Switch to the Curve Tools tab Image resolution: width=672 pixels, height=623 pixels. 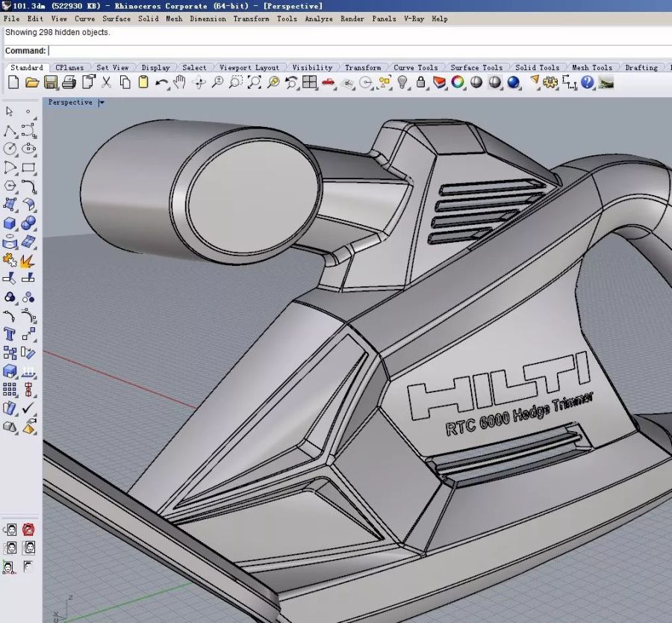pos(415,67)
